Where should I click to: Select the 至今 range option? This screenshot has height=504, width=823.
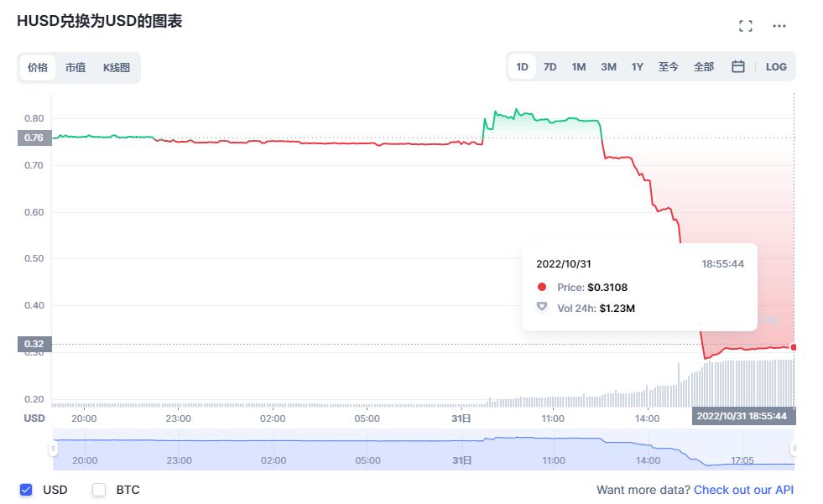(x=668, y=66)
